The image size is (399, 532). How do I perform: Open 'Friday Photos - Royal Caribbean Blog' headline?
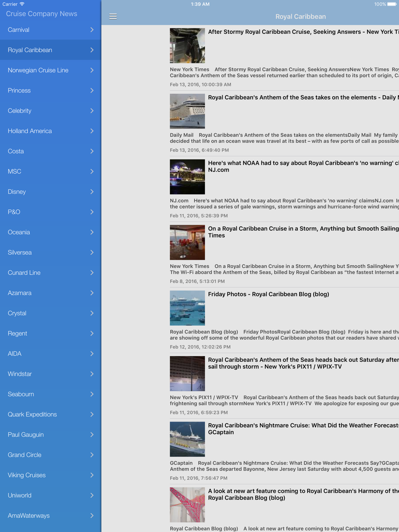269,294
